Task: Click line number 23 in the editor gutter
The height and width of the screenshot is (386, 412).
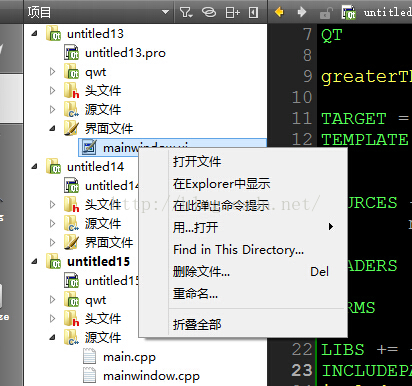Action: point(302,370)
